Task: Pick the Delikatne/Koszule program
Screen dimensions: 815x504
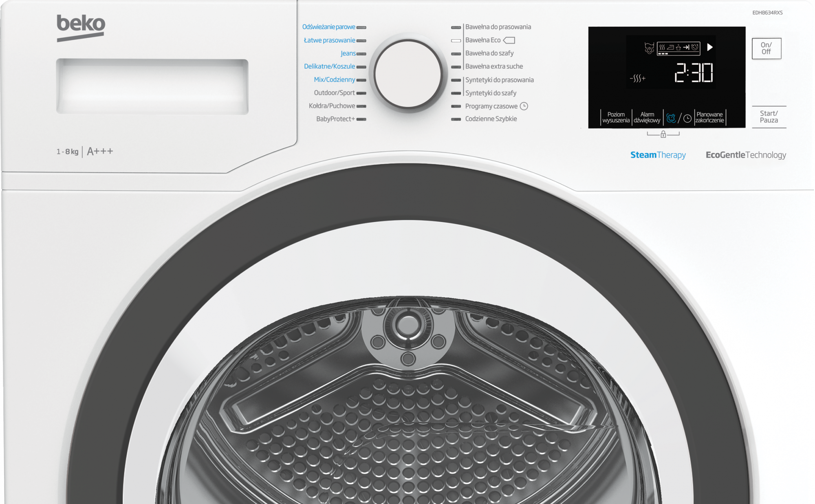Action: (329, 66)
